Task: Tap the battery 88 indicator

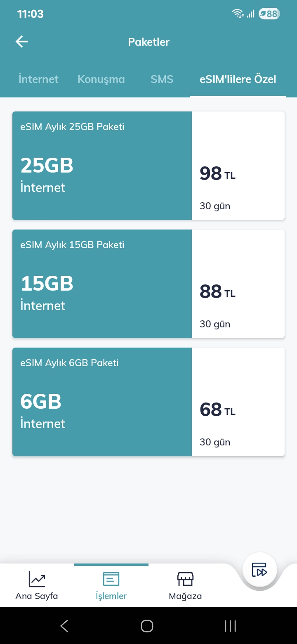Action: (x=269, y=14)
